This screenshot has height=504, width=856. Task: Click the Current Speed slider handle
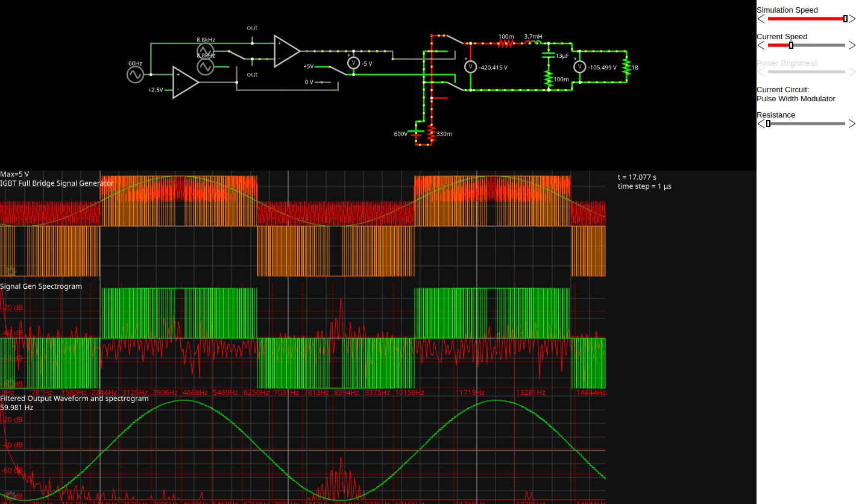click(x=791, y=45)
